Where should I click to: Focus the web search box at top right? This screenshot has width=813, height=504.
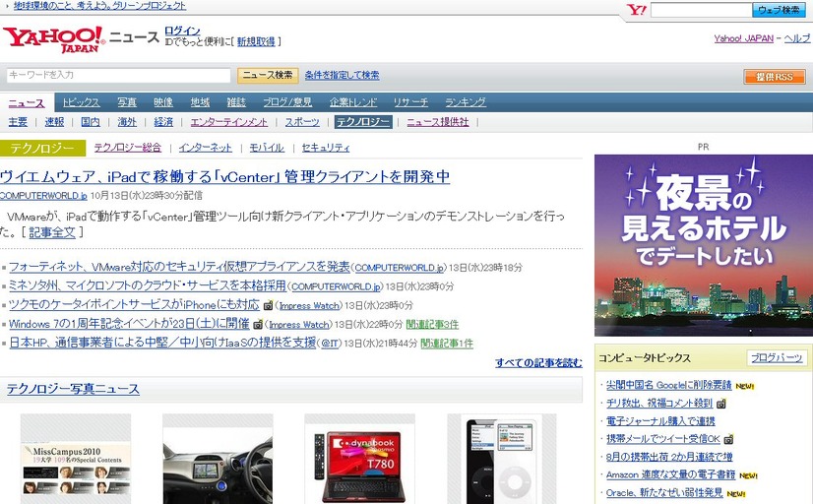click(701, 10)
